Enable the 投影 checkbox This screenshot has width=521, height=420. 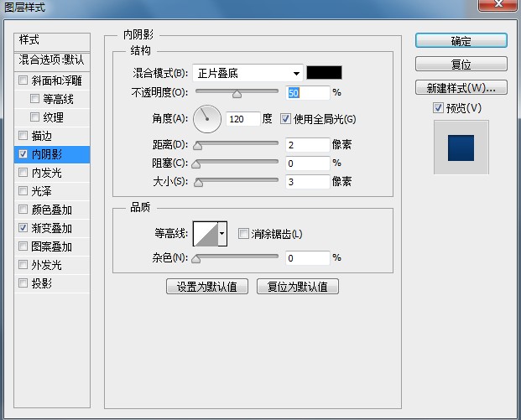23,283
